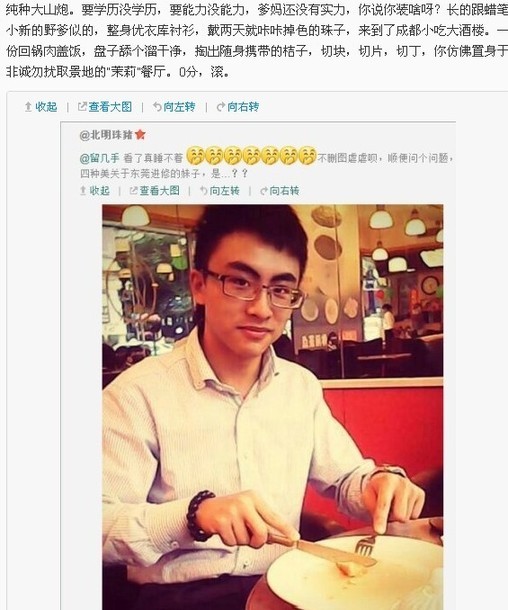Click the reposted image's 向左转 text
This screenshot has height=610, width=508.
click(x=224, y=191)
